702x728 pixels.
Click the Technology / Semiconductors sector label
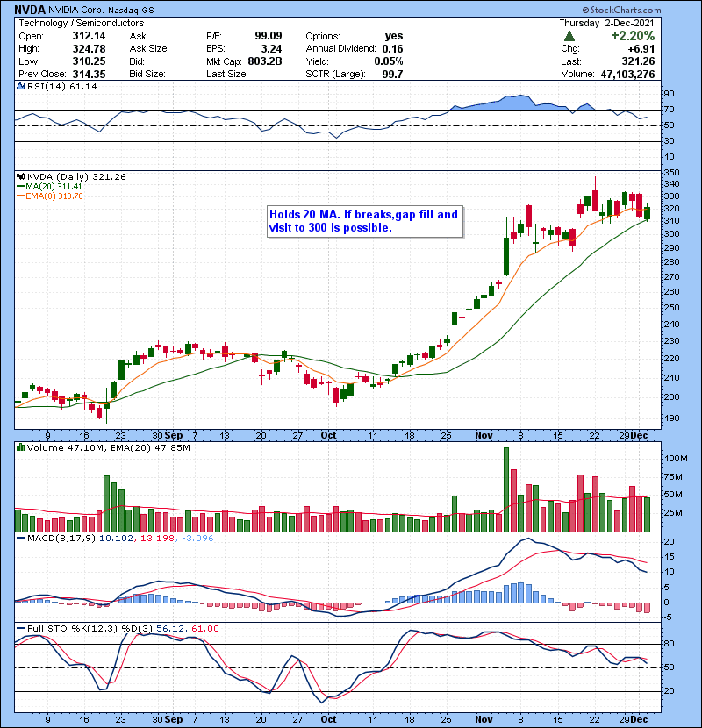(82, 23)
